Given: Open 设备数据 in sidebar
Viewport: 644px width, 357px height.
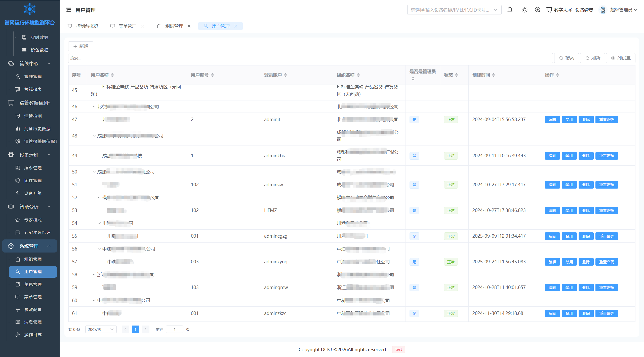Looking at the screenshot, I should (x=35, y=50).
